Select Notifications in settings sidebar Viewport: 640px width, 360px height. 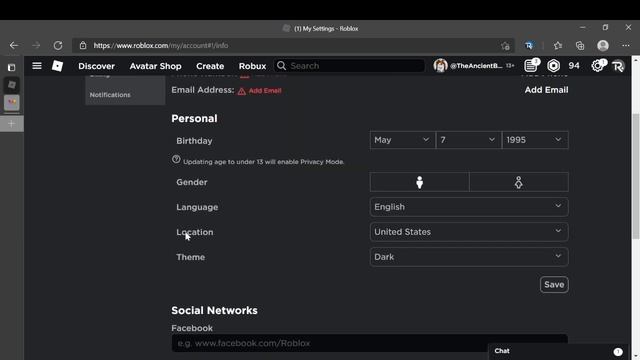110,95
